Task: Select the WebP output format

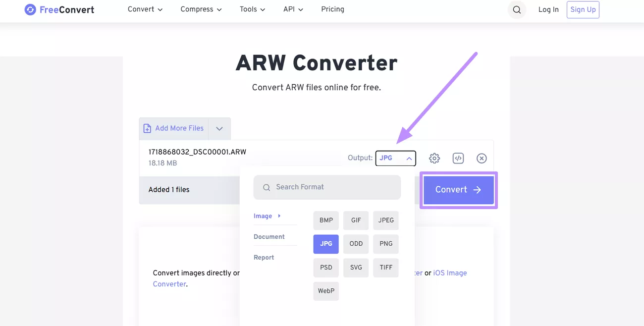Action: tap(325, 291)
